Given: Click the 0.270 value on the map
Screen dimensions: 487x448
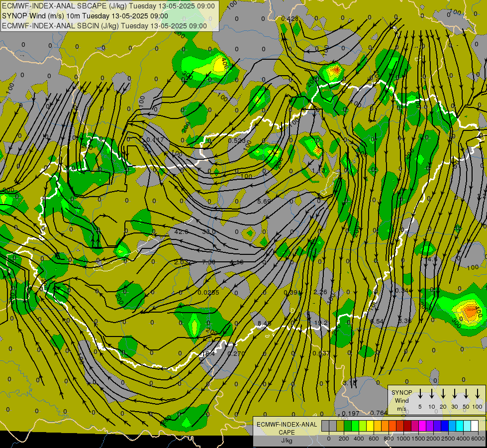Looking at the screenshot, I should [236, 354].
